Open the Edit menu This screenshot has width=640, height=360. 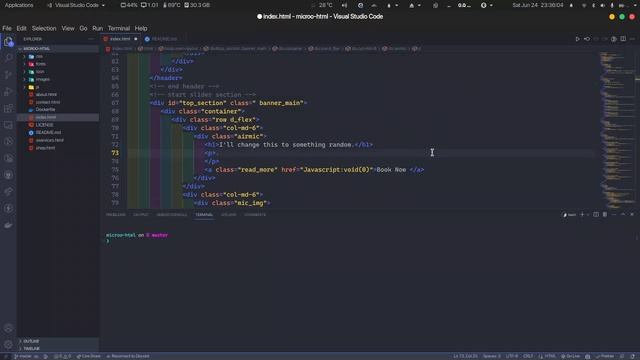coord(21,28)
